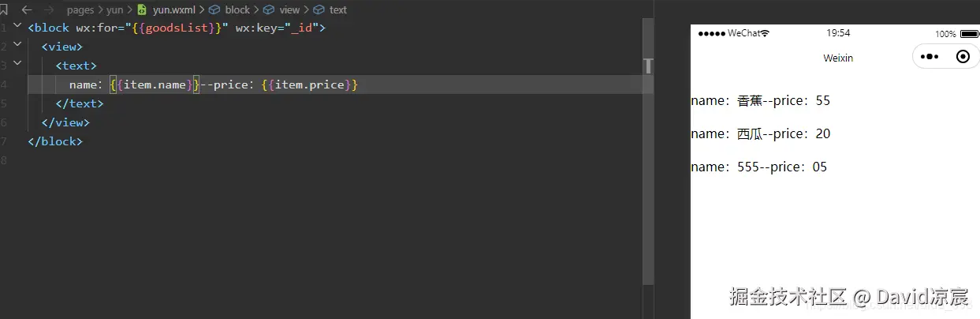Select the pages breadcrumb segment
Viewport: 980px width, 319px height.
point(80,9)
